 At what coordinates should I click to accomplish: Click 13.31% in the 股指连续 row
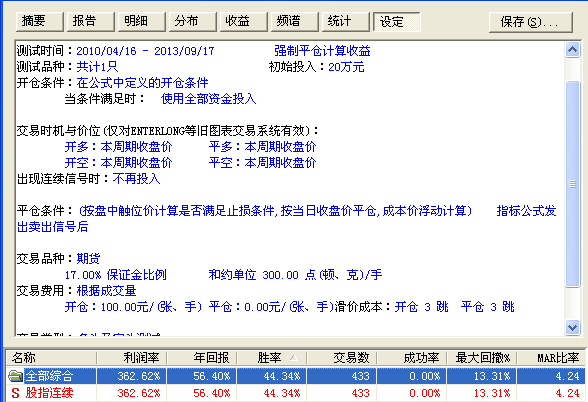coord(492,393)
